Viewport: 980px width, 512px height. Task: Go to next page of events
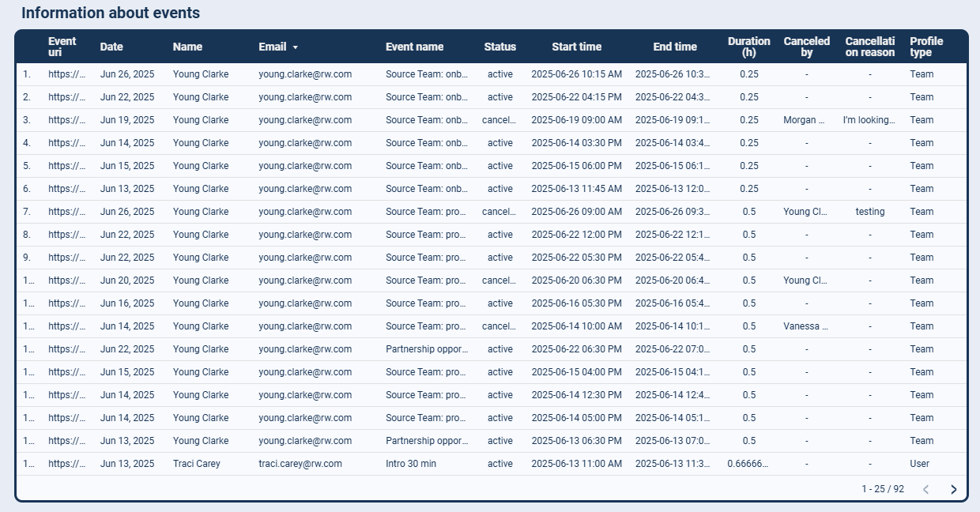point(953,489)
